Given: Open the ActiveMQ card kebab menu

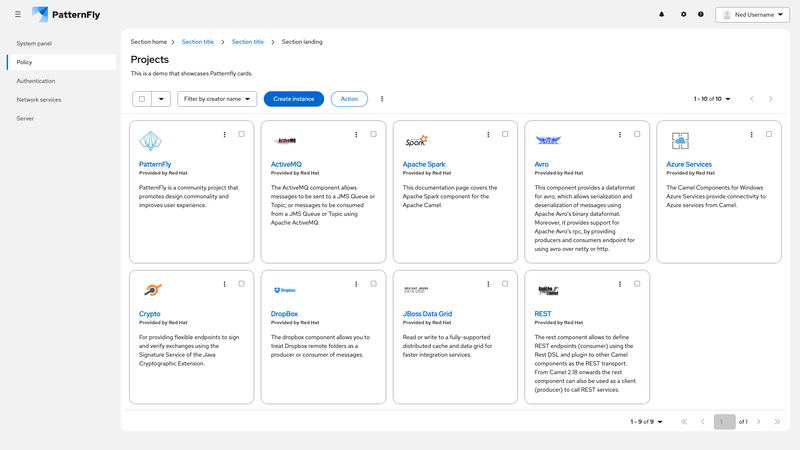Looking at the screenshot, I should point(356,135).
